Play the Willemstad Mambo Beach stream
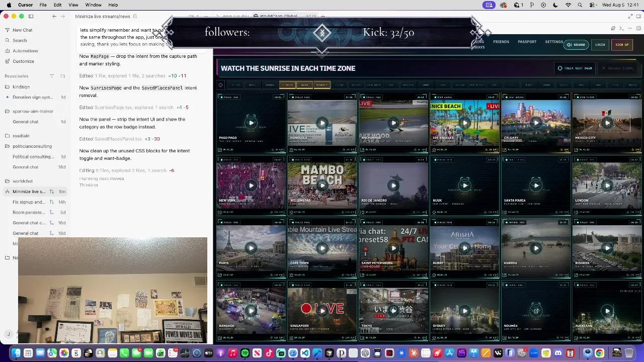The image size is (644, 362). (322, 186)
